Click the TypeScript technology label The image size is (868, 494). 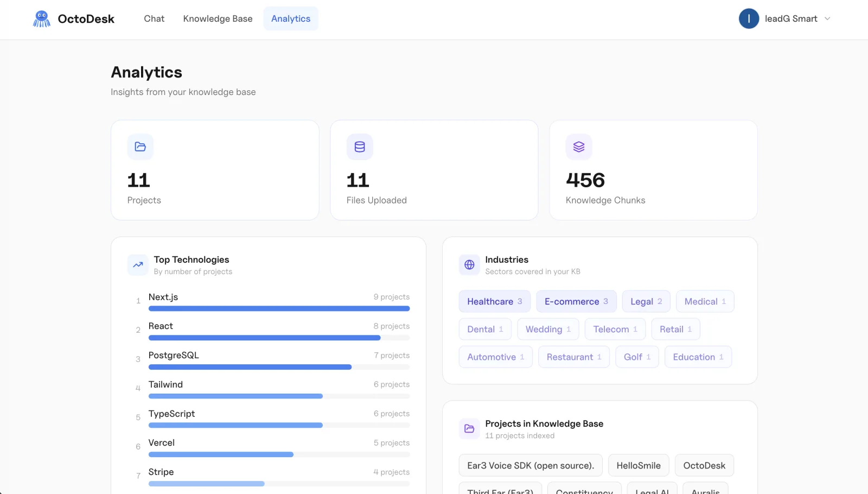pyautogui.click(x=171, y=414)
